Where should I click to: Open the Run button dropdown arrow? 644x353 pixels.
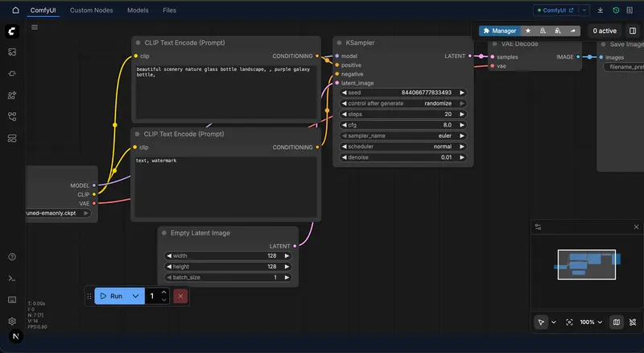[135, 296]
